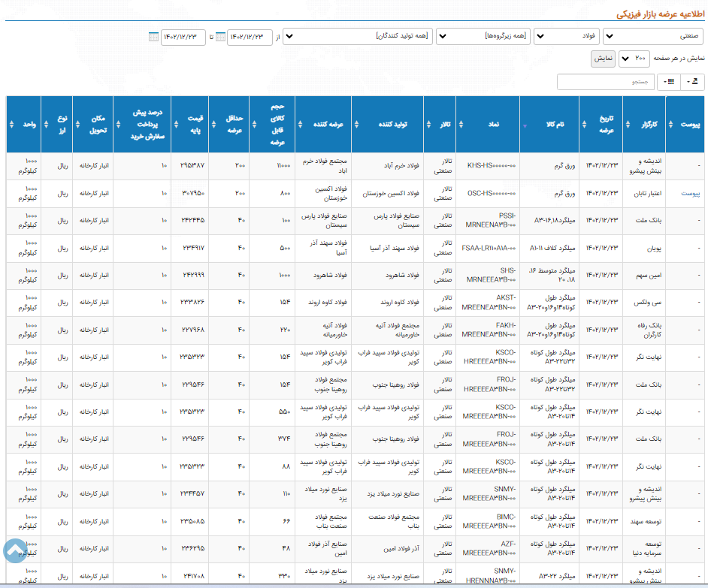This screenshot has height=588, width=708.
Task: Open the column visibility grid menu
Action: click(x=669, y=82)
